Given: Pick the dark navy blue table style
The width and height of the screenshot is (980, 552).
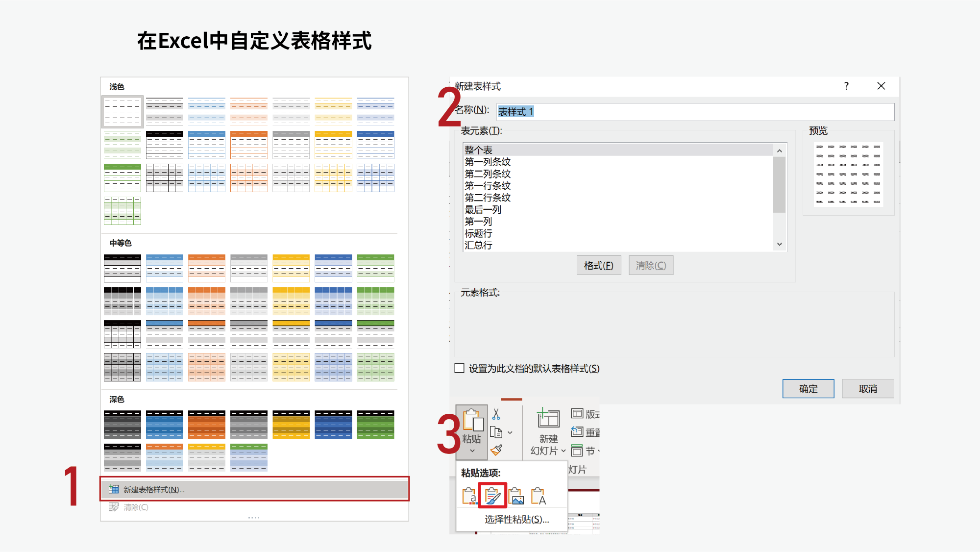Looking at the screenshot, I should point(333,425).
